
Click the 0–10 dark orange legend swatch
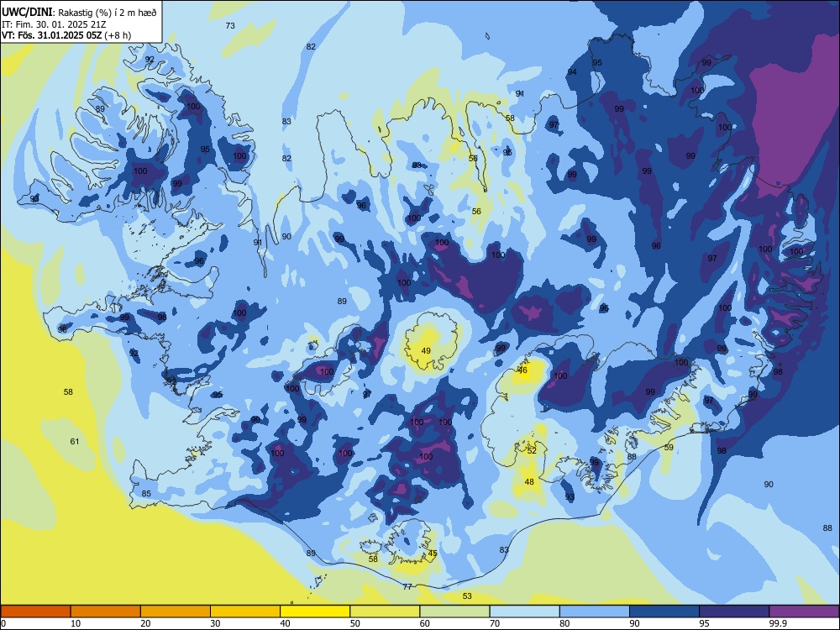[x=36, y=612]
